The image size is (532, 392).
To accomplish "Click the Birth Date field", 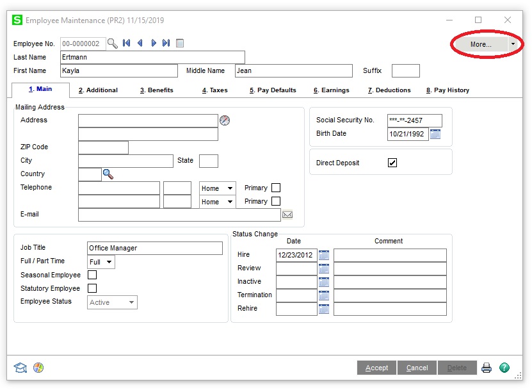I will [x=408, y=134].
